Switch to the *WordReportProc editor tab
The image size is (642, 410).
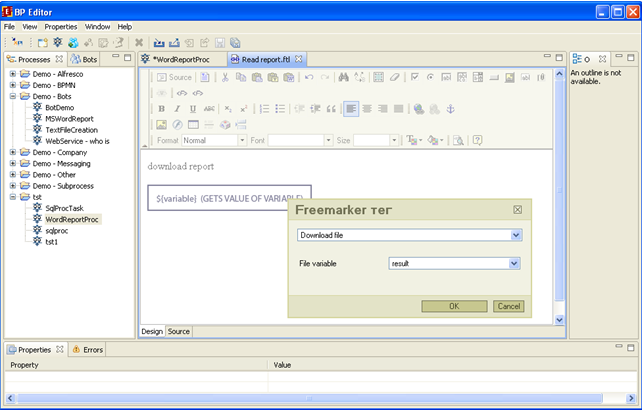click(x=181, y=59)
